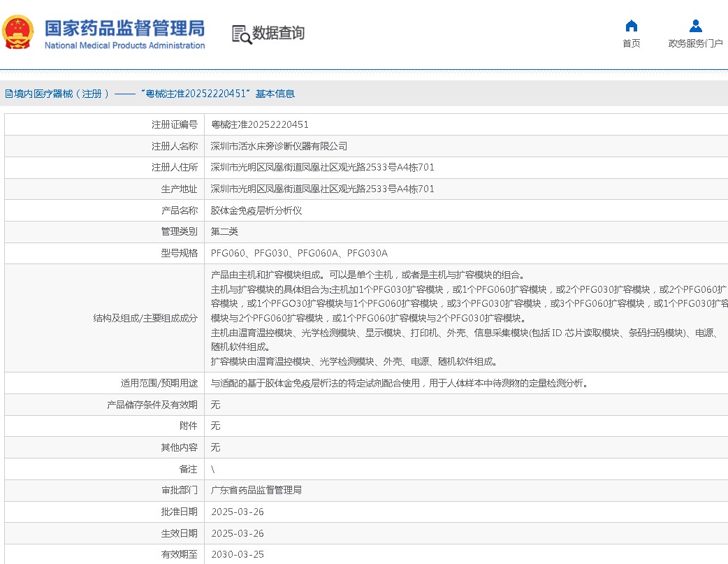Open the 首页 text link
Viewport: 728px width, 564px height.
tap(631, 43)
